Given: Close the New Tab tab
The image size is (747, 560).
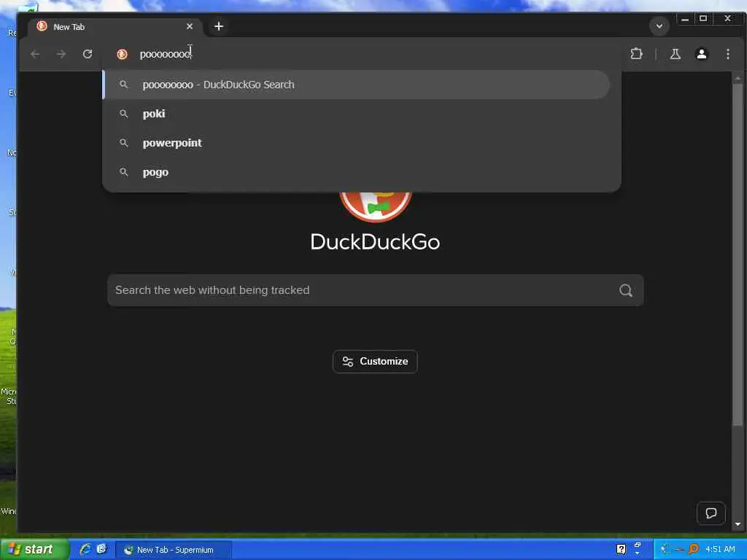Looking at the screenshot, I should (x=190, y=26).
